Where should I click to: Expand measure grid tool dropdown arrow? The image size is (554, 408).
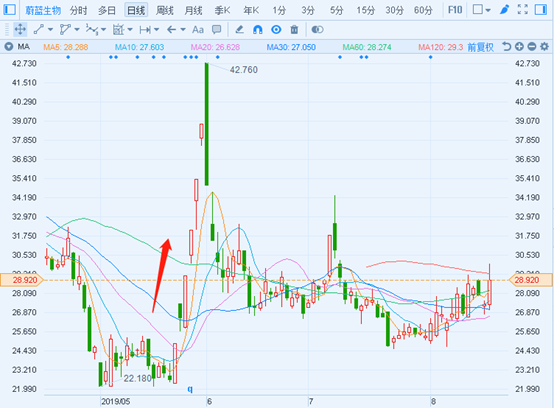pos(130,30)
